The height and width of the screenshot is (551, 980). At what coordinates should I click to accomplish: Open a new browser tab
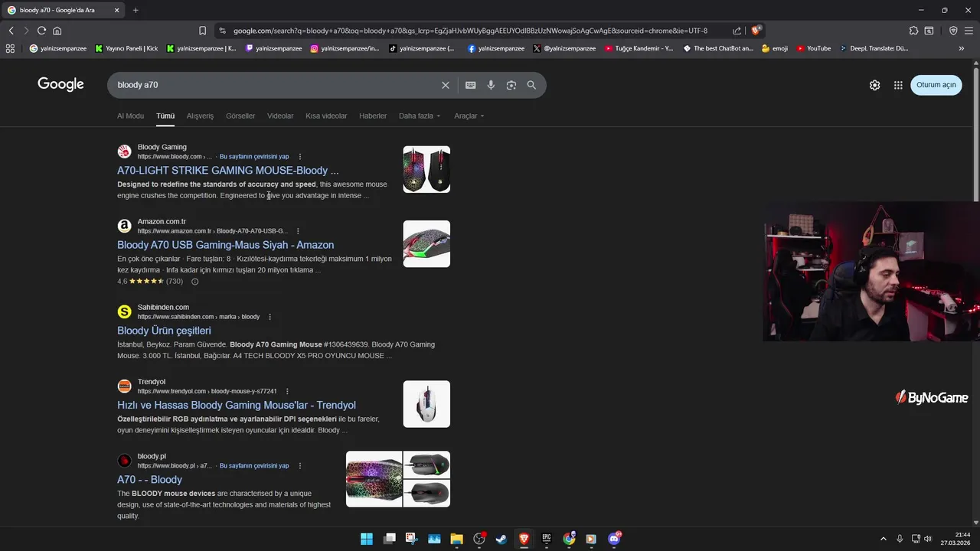[136, 10]
